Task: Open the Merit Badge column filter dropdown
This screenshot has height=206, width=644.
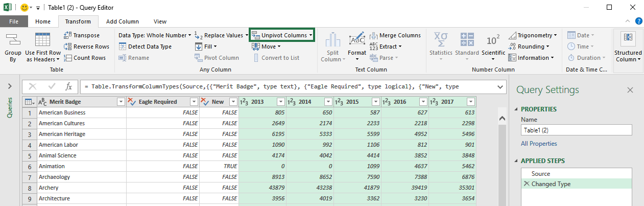Action: (121, 102)
